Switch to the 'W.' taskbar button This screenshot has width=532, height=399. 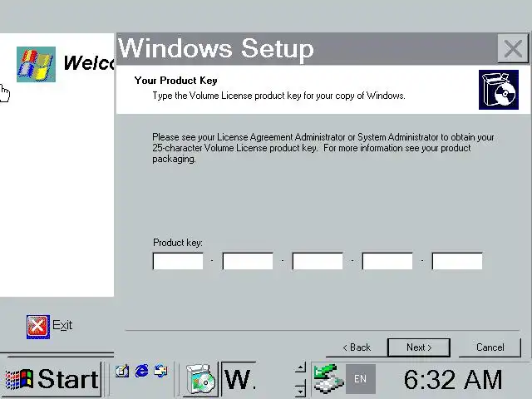[x=239, y=379]
